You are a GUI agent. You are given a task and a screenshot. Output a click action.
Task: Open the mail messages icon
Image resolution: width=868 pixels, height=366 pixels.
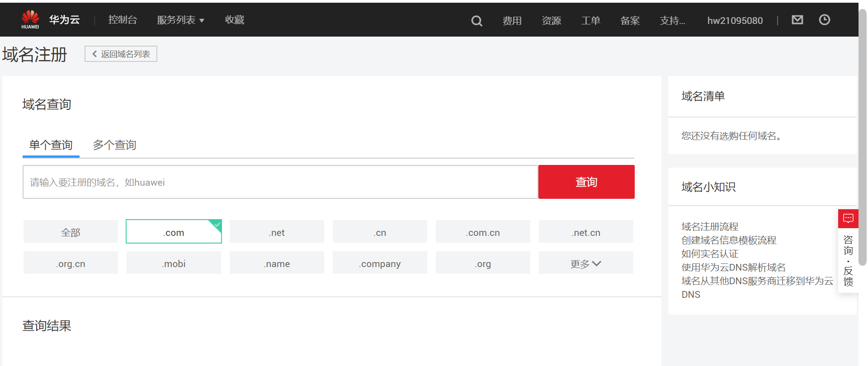point(797,20)
